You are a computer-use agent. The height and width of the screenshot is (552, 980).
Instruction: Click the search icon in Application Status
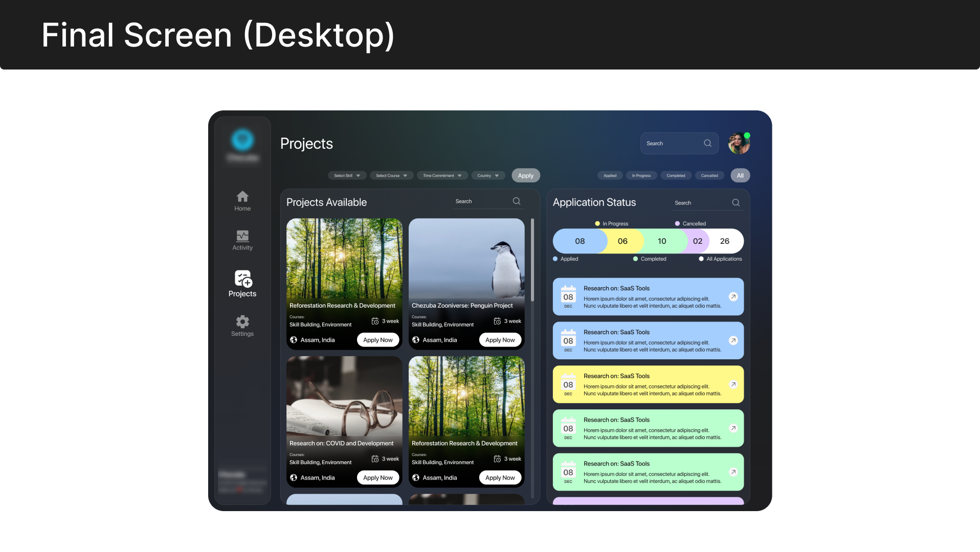736,202
